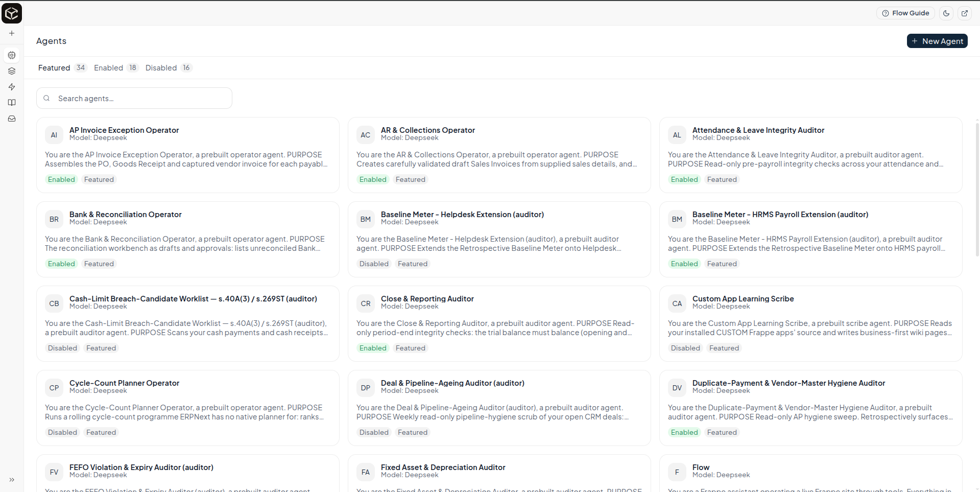Click the plus icon in the left sidebar
The image size is (980, 492).
12,33
